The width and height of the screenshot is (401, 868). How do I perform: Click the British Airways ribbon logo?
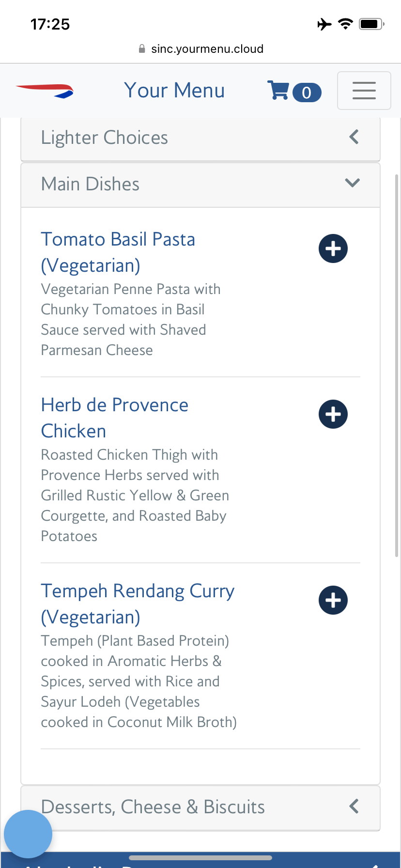[45, 91]
